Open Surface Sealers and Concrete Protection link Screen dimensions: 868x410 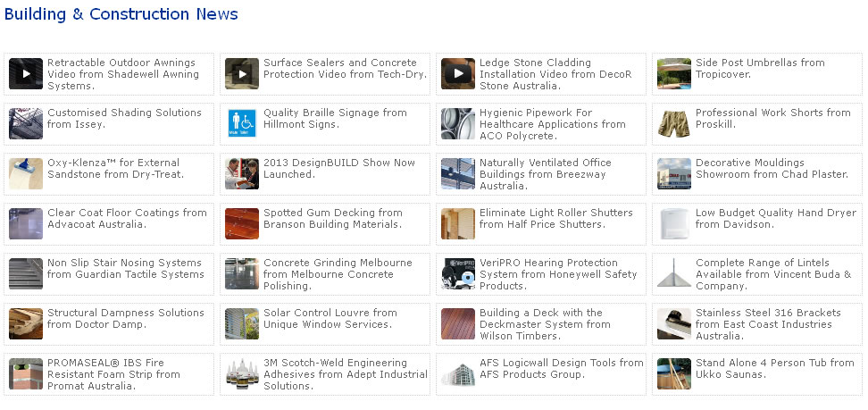click(x=346, y=68)
